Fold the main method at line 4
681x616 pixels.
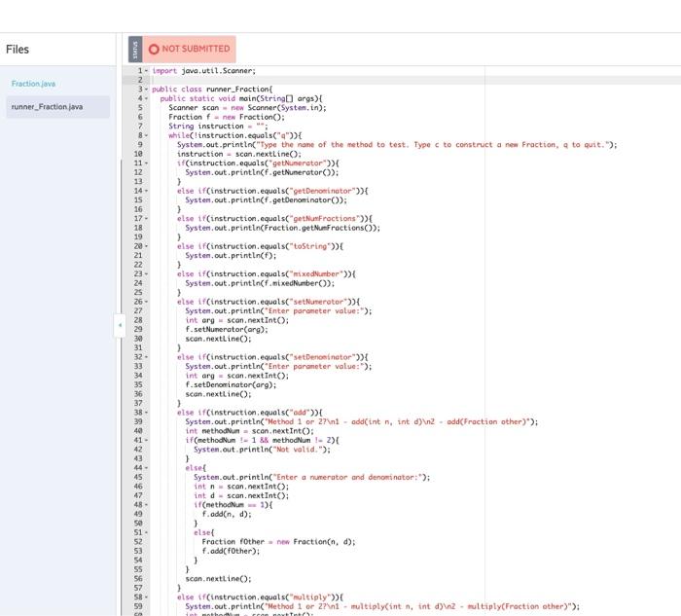coord(146,98)
